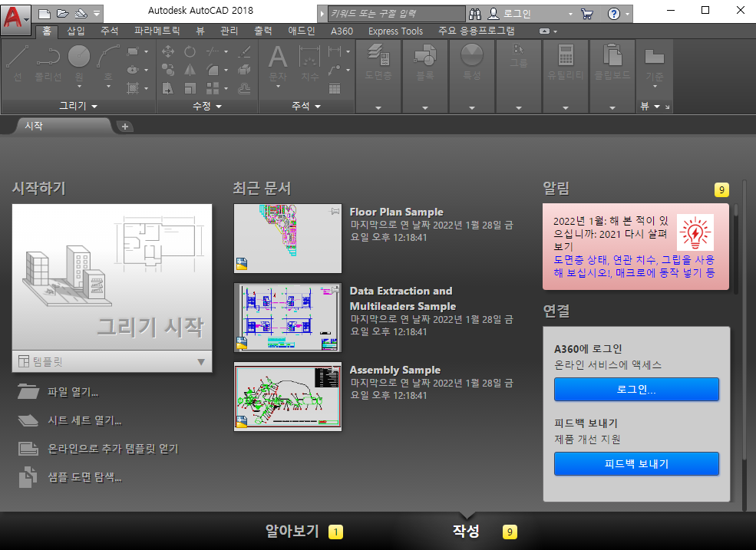Click the Plot printer icon in quick access toolbar
Viewport: 756px width, 550px height.
(81, 13)
